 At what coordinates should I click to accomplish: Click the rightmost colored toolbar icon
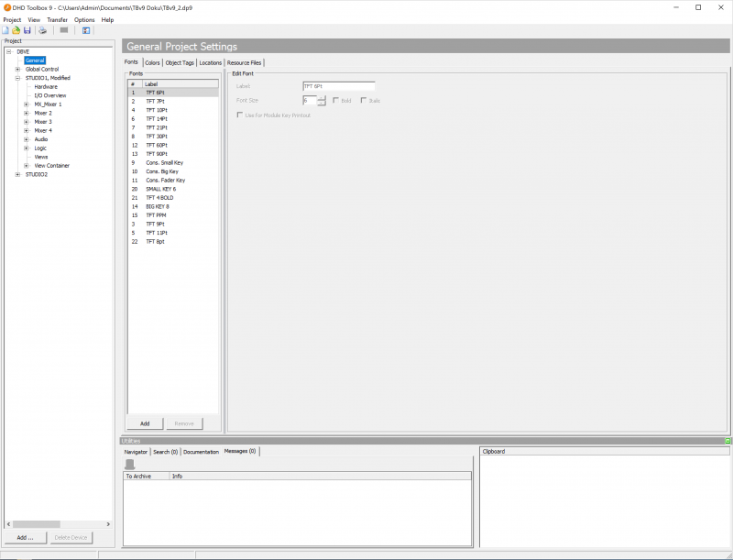85,29
